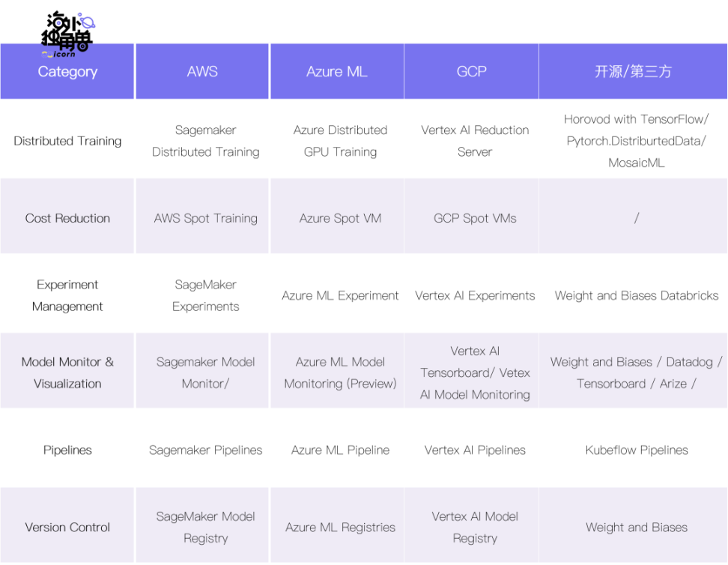728x565 pixels.
Task: Select the Category column header
Action: point(67,72)
